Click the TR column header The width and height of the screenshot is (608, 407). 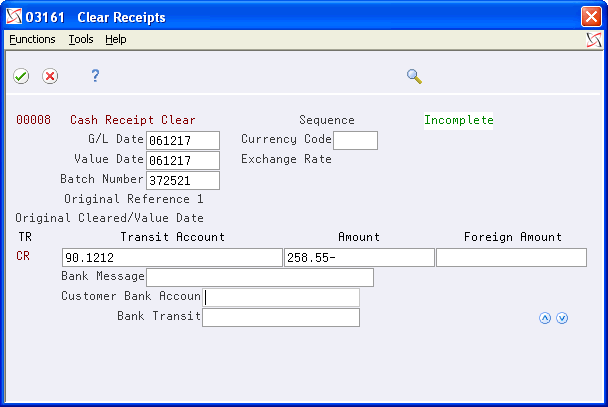tap(25, 237)
